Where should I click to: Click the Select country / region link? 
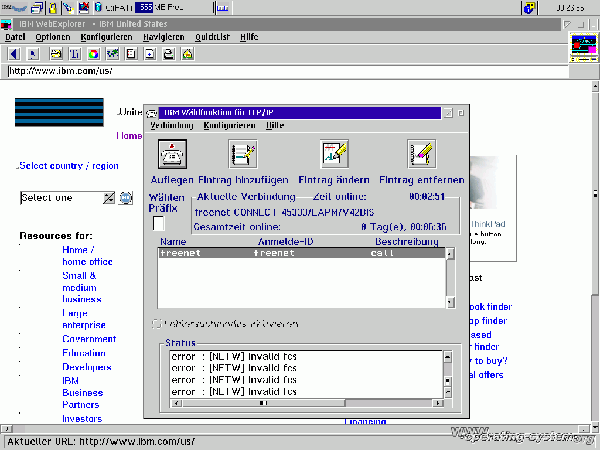(x=68, y=166)
